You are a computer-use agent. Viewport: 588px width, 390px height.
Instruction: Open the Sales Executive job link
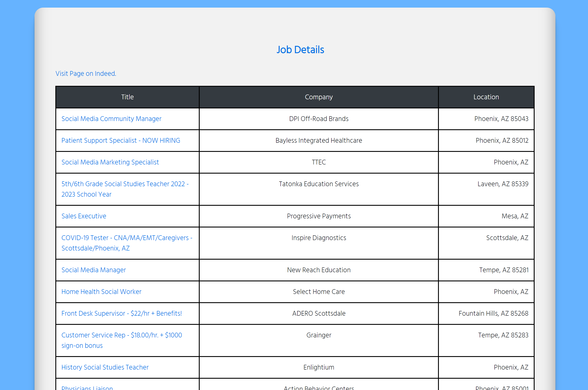[84, 216]
